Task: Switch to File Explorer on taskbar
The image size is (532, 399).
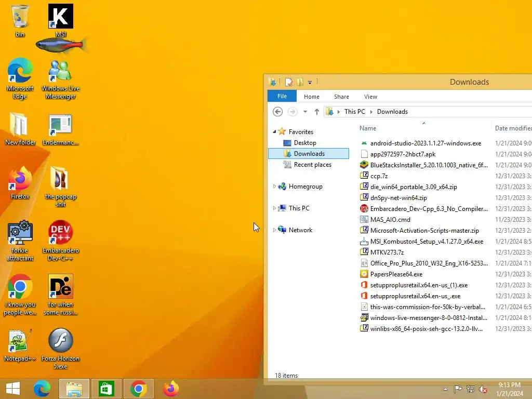Action: pyautogui.click(x=74, y=389)
